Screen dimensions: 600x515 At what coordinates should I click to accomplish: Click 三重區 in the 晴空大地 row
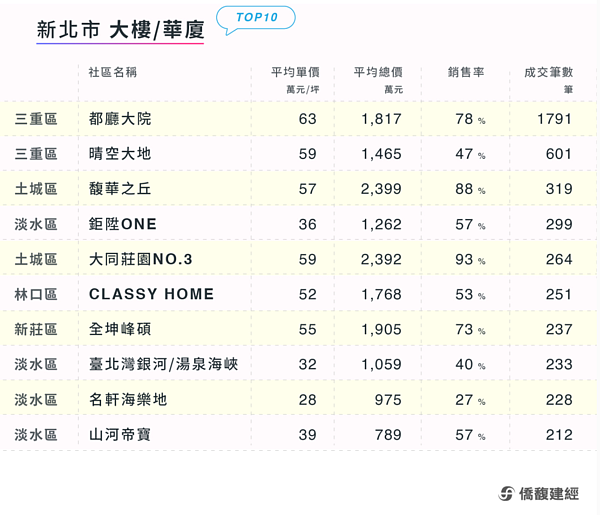click(x=36, y=154)
